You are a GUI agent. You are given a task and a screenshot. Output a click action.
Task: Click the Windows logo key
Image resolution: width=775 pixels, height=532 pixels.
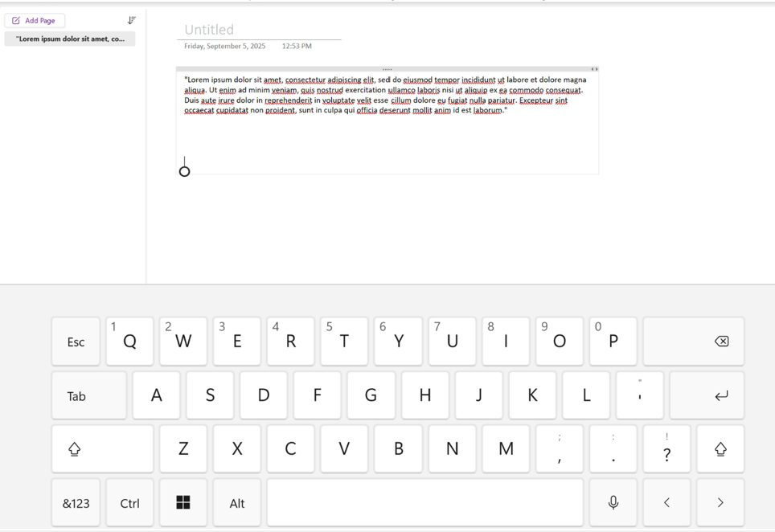[x=183, y=501]
